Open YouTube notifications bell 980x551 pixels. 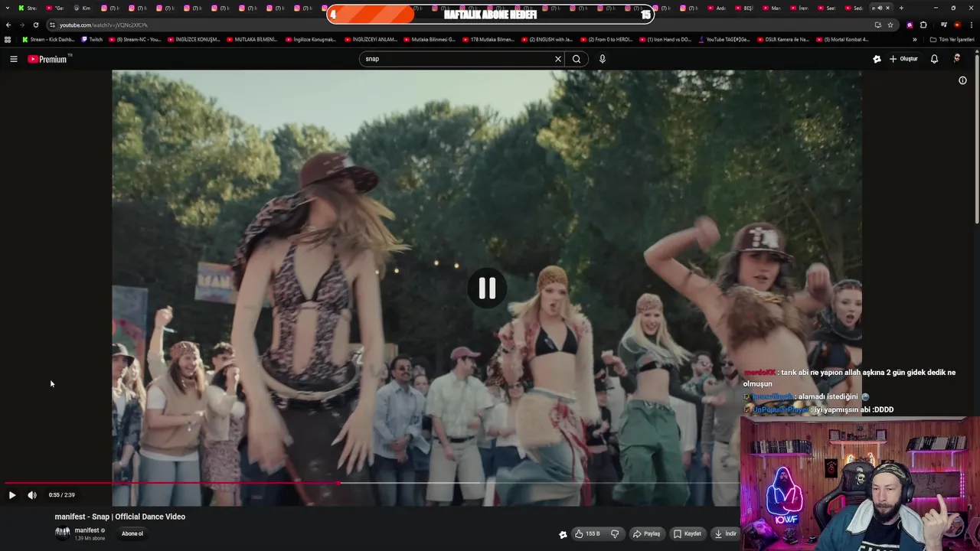(x=934, y=59)
